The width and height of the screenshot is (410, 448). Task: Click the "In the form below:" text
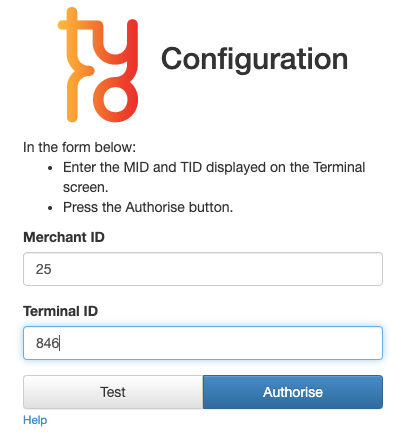[x=79, y=147]
